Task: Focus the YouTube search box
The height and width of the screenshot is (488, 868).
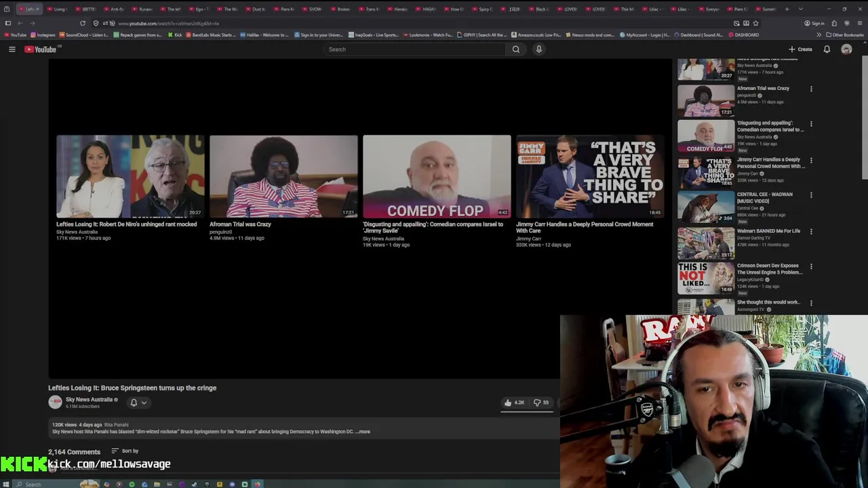Action: point(414,49)
